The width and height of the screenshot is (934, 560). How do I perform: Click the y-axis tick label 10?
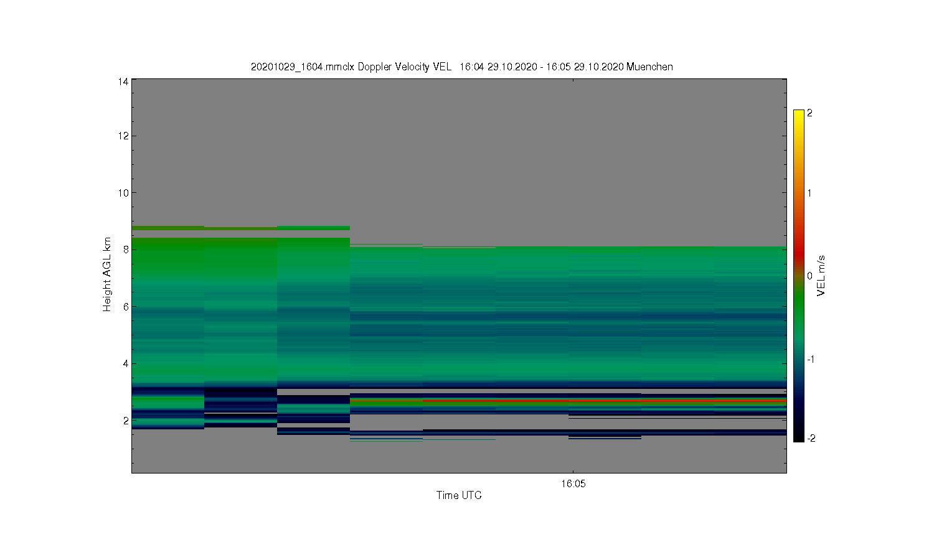124,193
